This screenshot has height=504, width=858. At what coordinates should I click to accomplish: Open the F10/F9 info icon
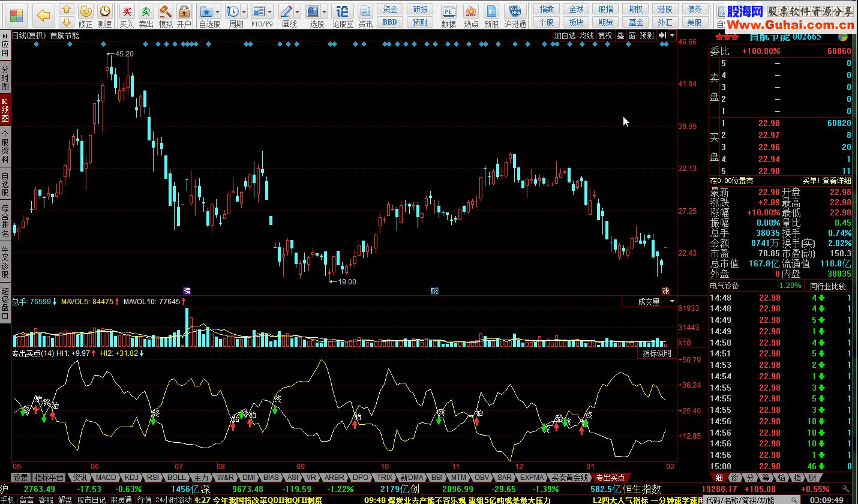pos(258,11)
